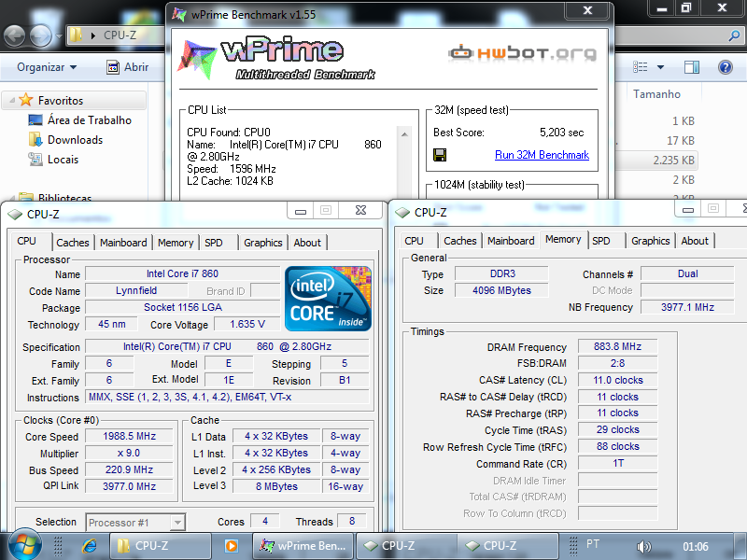
Task: Click the Best Score 5,203 sec value
Action: tap(562, 133)
